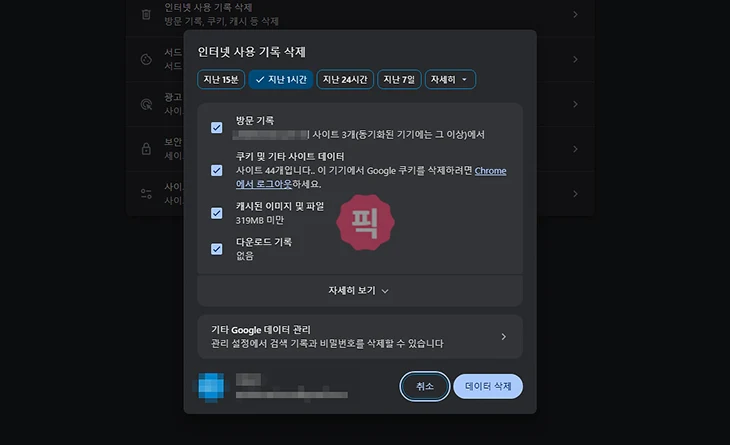Image resolution: width=730 pixels, height=445 pixels.
Task: Open chevron on the site settings row
Action: point(575,194)
